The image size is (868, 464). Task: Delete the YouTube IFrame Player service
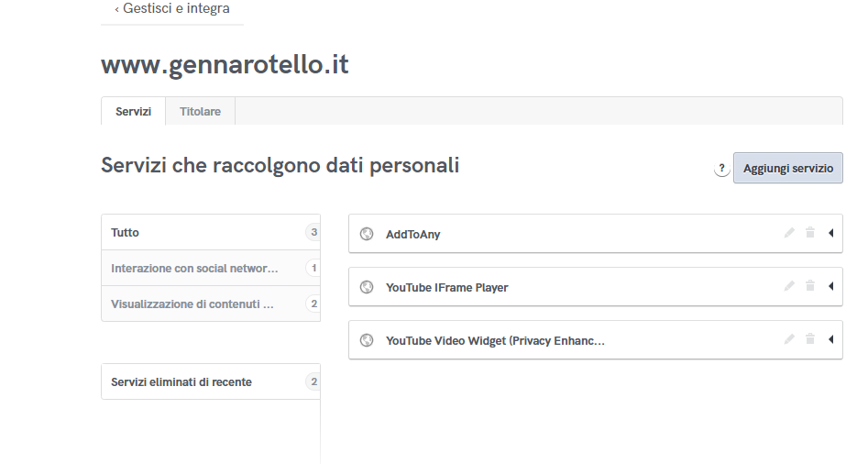(x=810, y=286)
